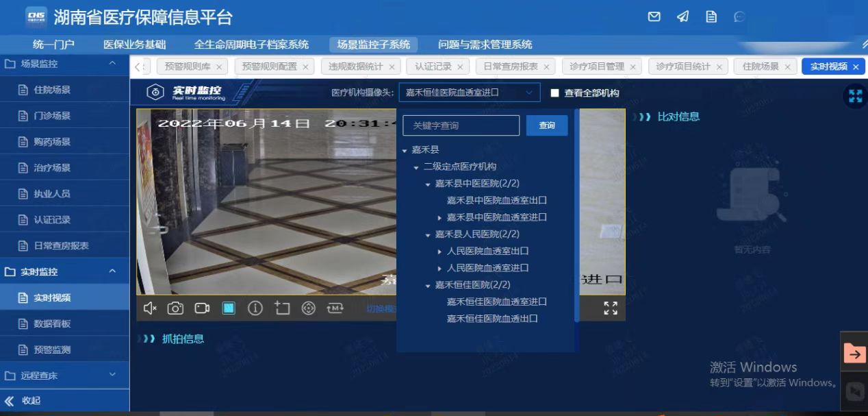Collapse the 嘉禾县中医医院(2/2) tree node

click(x=428, y=184)
